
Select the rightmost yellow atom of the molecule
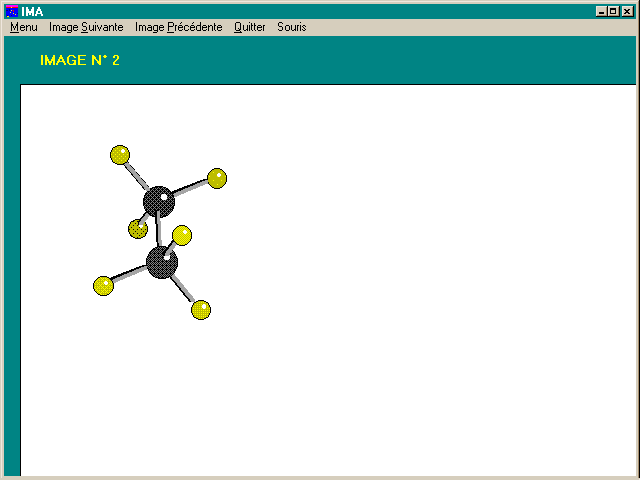pos(217,179)
